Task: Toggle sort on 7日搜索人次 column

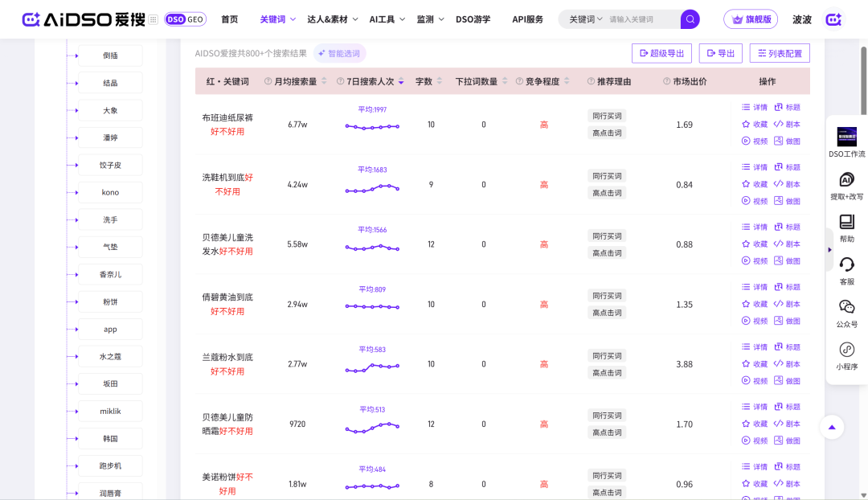Action: 401,81
